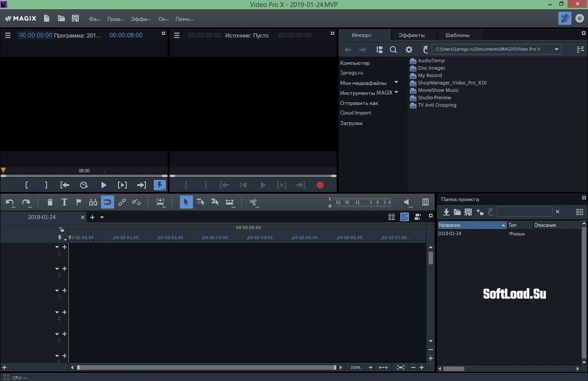Search in the media pool

click(x=393, y=49)
